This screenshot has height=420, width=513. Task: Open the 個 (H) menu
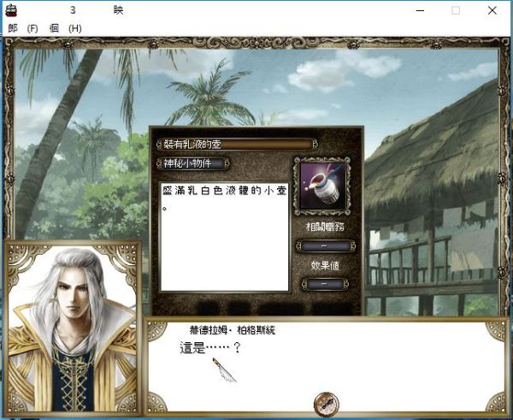[x=66, y=28]
